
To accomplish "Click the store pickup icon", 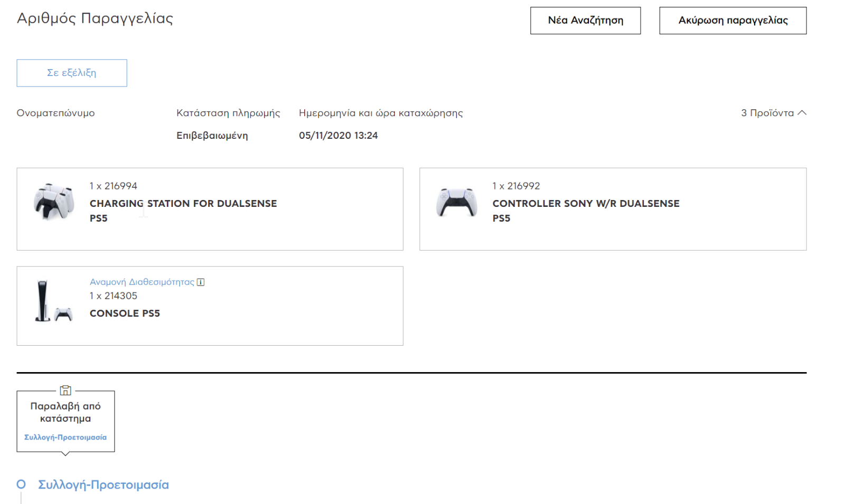I will [65, 390].
